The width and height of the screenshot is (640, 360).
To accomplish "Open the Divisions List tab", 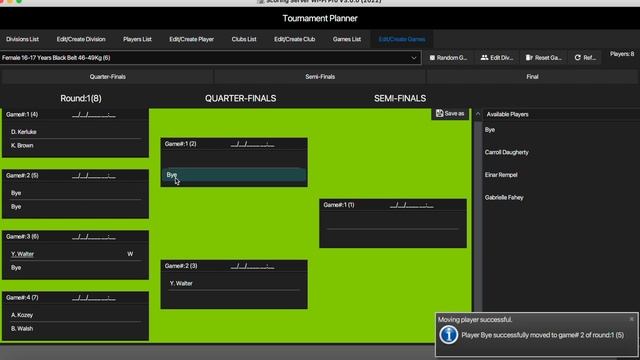I will [x=22, y=39].
